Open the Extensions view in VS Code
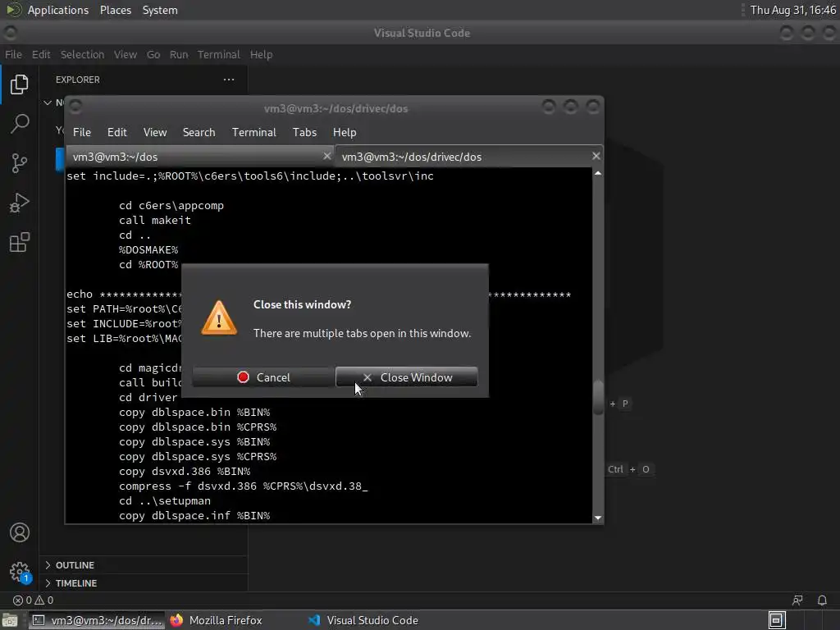Image resolution: width=840 pixels, height=630 pixels. pos(20,242)
